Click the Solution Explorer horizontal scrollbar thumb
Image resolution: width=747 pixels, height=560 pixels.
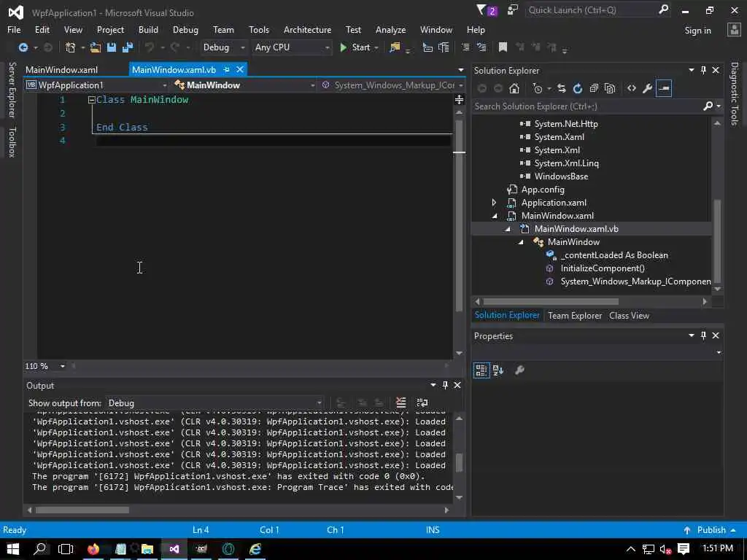tap(551, 301)
